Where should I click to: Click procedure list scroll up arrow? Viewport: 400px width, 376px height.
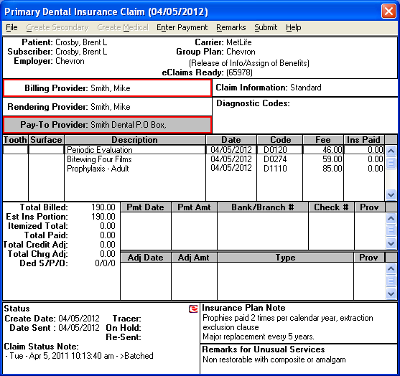point(391,151)
